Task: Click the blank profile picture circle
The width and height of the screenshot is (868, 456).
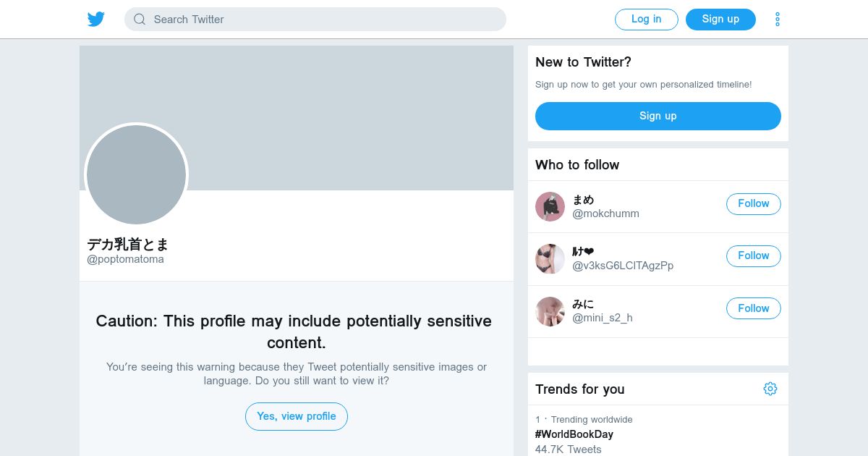Action: tap(136, 174)
